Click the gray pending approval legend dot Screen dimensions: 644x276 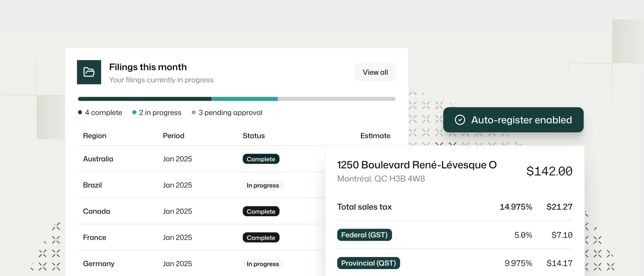(x=193, y=112)
